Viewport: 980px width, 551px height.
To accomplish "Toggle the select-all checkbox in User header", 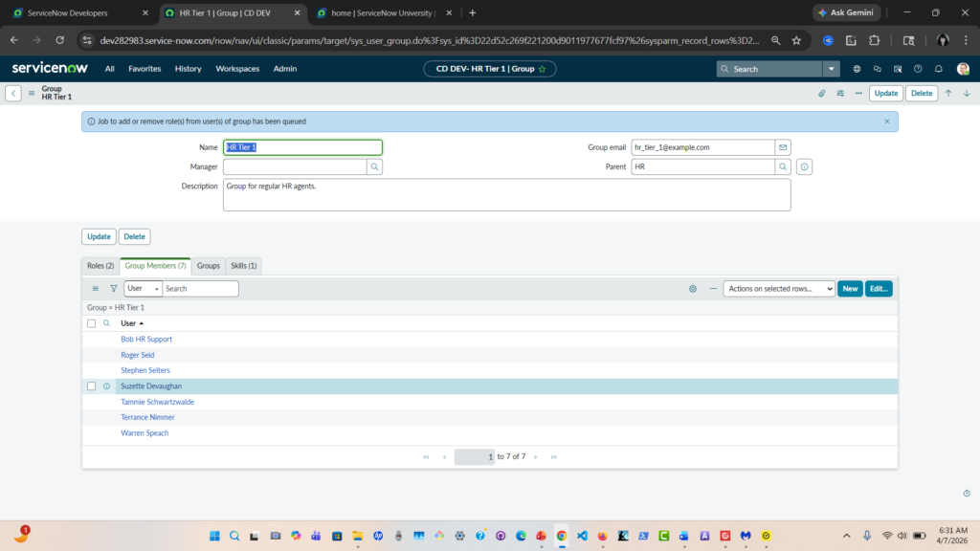I will tap(92, 323).
